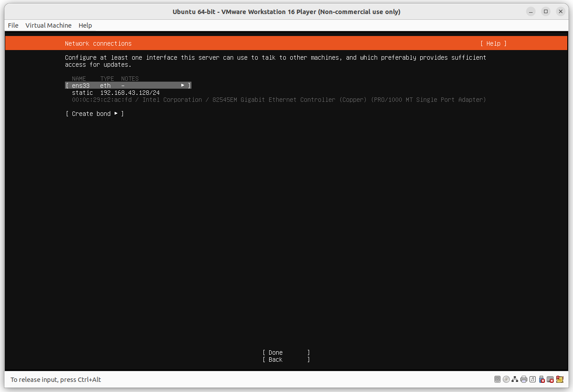This screenshot has height=392, width=573.
Task: Open the installer Help link
Action: click(x=493, y=43)
